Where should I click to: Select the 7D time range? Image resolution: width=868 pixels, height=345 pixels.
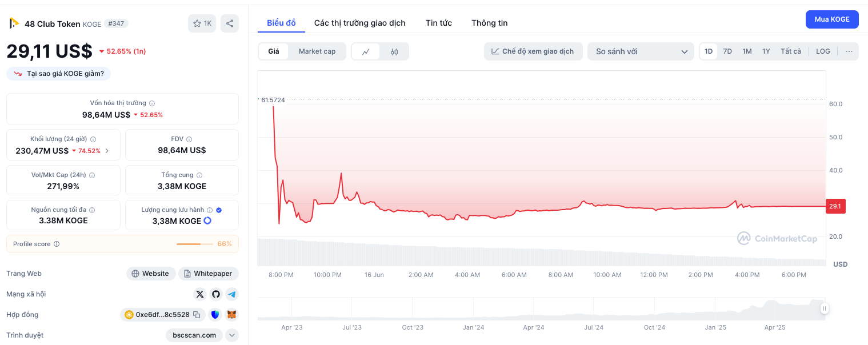point(727,51)
